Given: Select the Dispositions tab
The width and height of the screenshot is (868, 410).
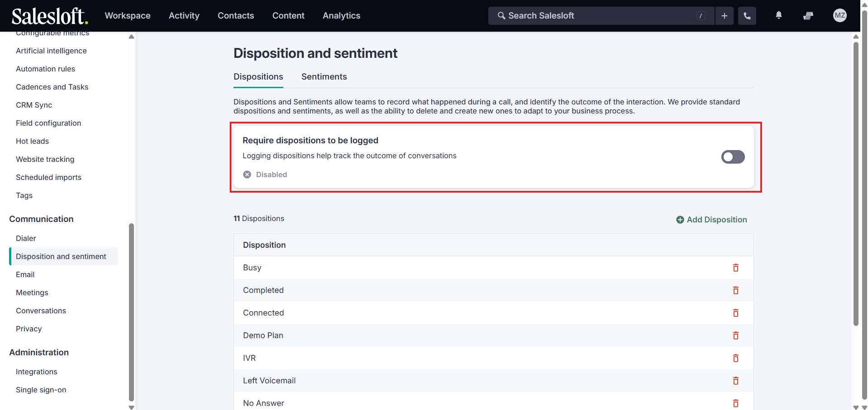Looking at the screenshot, I should click(x=258, y=77).
